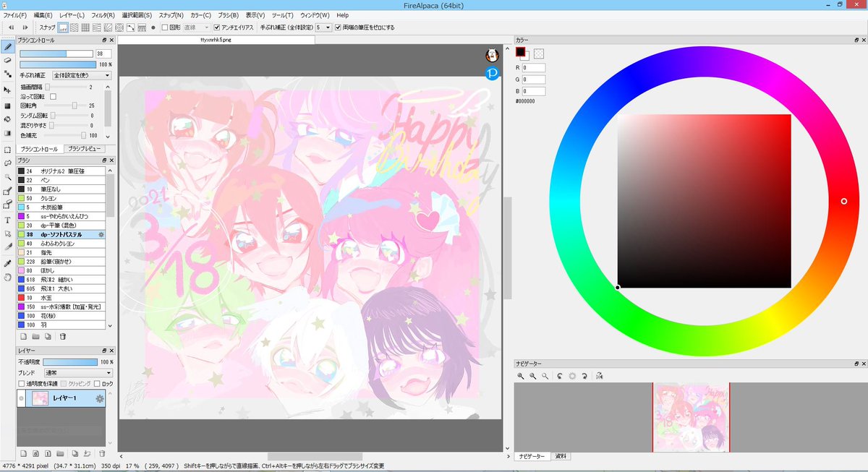This screenshot has width=868, height=472.
Task: Select the Brush tool in the left toolbar
Action: [x=7, y=46]
